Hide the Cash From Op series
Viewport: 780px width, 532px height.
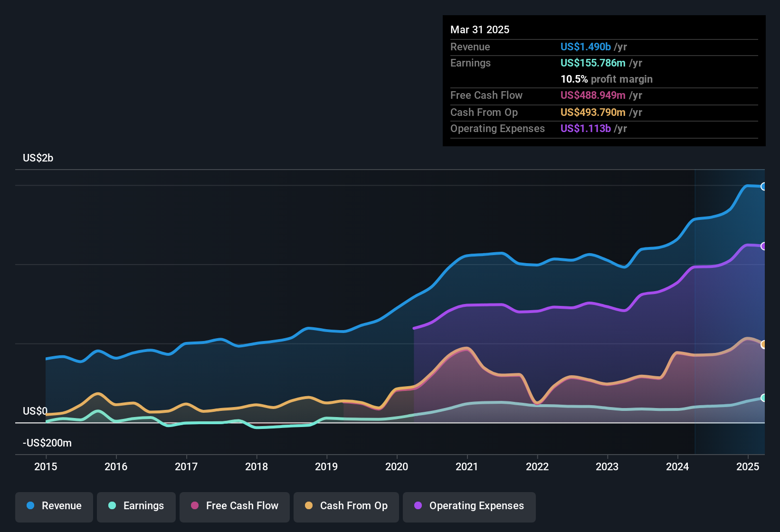tap(346, 506)
